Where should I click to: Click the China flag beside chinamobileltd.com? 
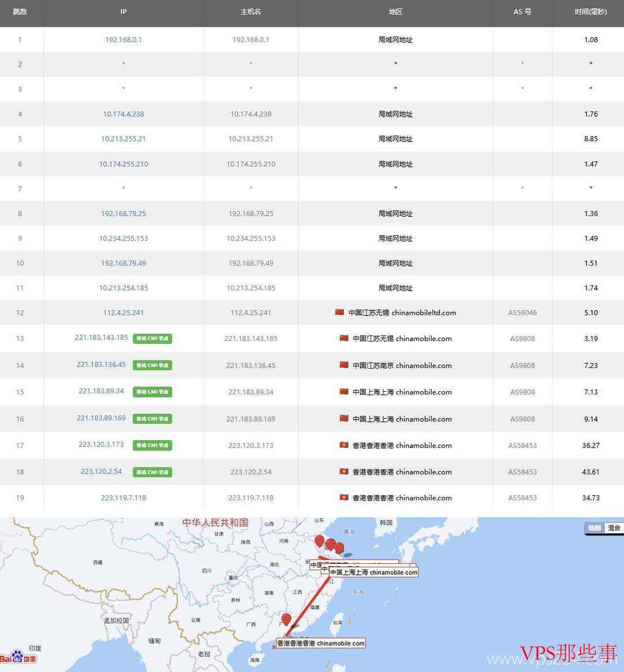point(339,313)
